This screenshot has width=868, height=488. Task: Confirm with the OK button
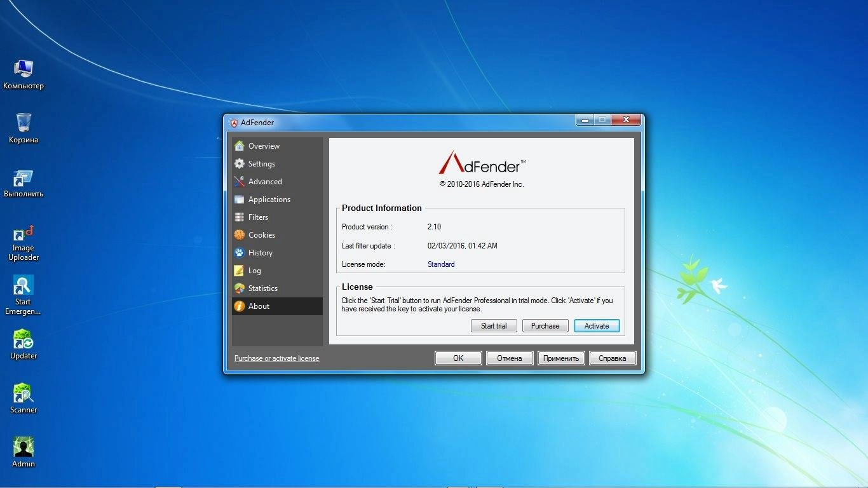pyautogui.click(x=458, y=358)
